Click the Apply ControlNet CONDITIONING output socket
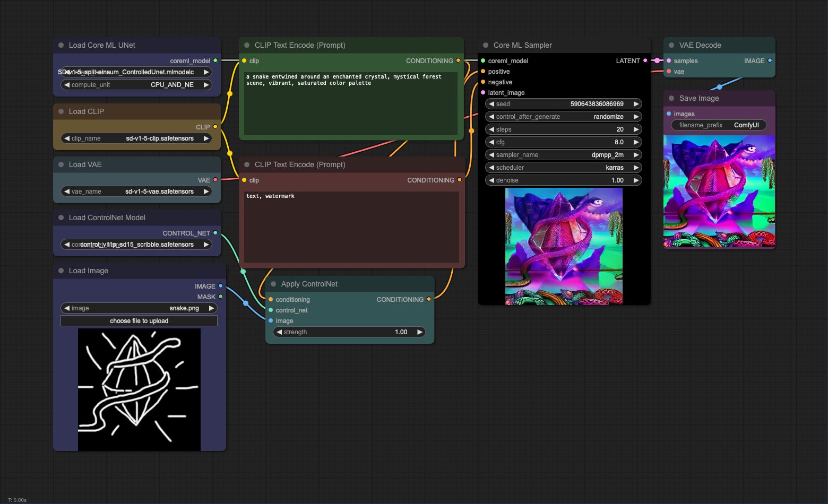This screenshot has height=504, width=828. click(x=429, y=300)
